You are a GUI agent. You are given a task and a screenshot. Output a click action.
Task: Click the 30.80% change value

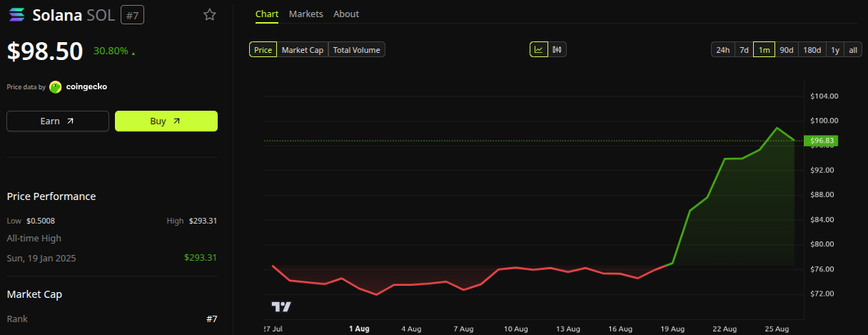110,51
